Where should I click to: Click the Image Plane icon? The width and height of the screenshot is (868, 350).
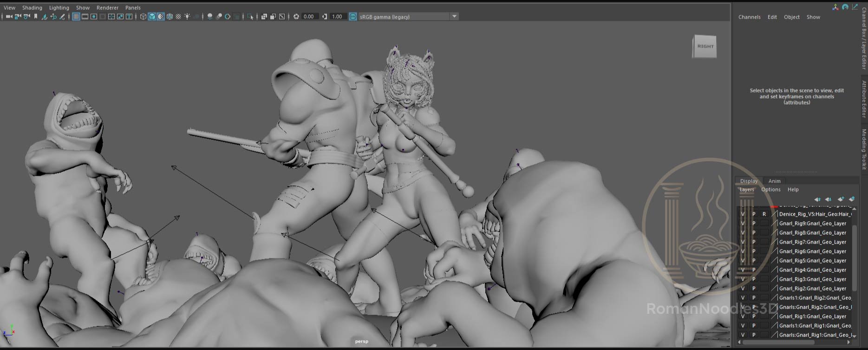(x=44, y=16)
